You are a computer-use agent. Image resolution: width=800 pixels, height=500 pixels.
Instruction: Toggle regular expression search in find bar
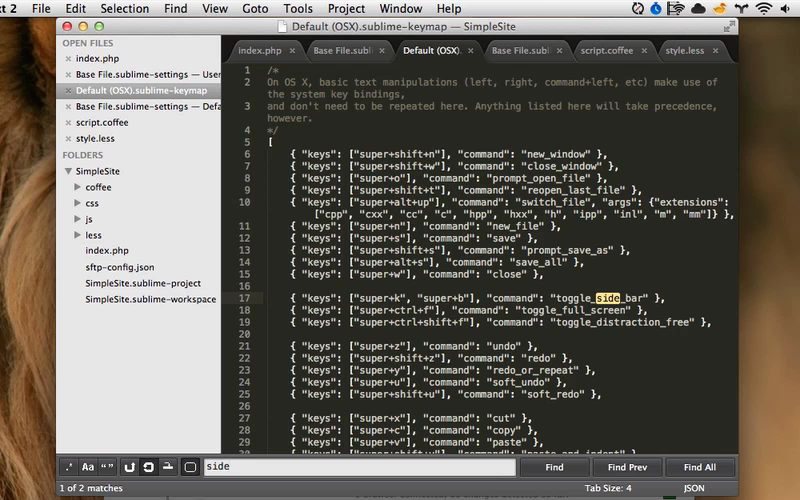click(69, 467)
